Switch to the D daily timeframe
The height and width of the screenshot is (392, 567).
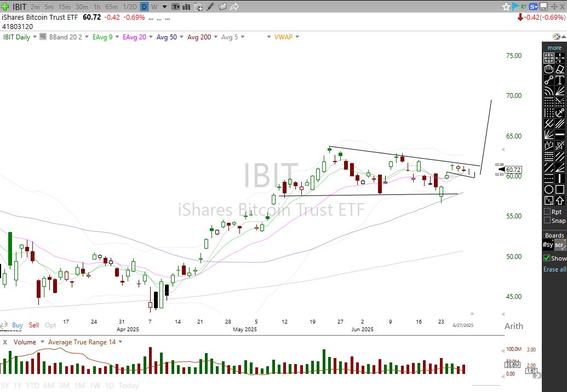click(x=144, y=7)
